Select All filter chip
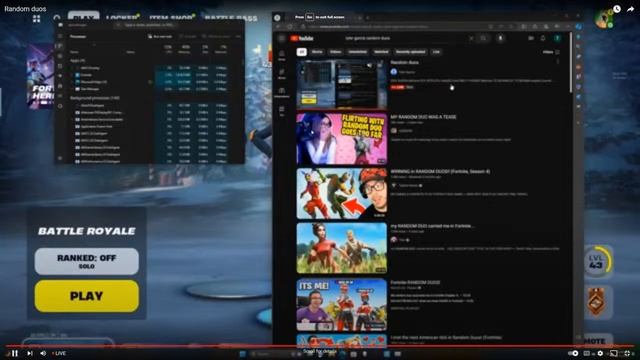 point(302,52)
